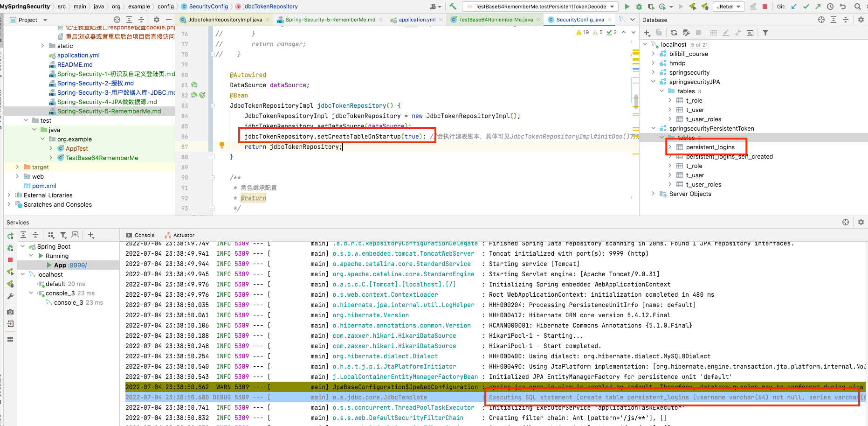Toggle the soft-wrap rerun icon in Services panel
The width and height of the screenshot is (868, 426).
(x=11, y=236)
